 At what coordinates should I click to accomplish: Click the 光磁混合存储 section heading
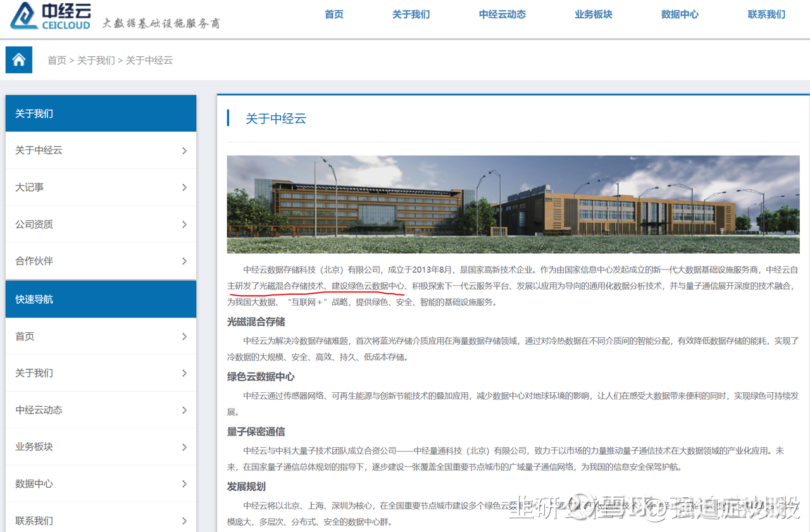click(x=256, y=321)
